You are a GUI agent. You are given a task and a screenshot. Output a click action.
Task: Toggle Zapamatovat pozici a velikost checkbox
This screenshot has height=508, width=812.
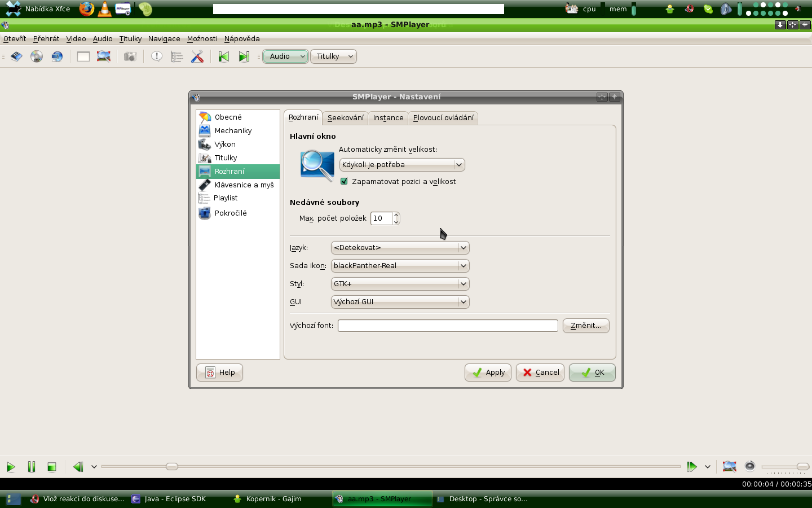coord(344,181)
